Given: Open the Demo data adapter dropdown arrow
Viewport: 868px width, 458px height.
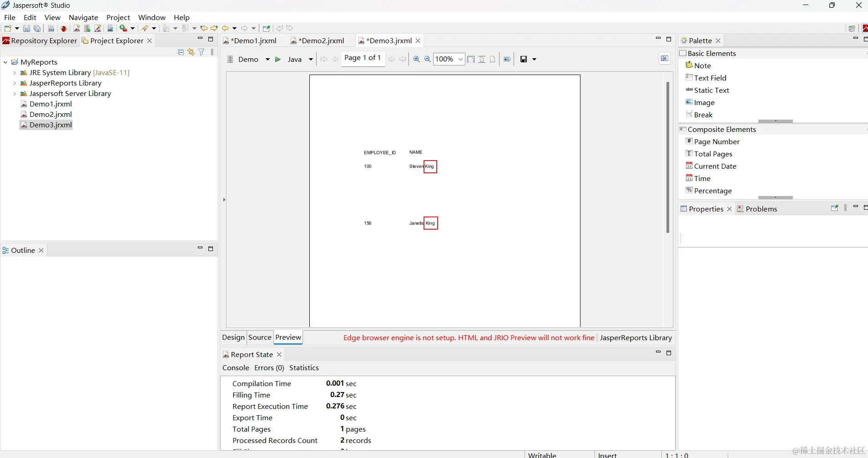Looking at the screenshot, I should tap(267, 60).
